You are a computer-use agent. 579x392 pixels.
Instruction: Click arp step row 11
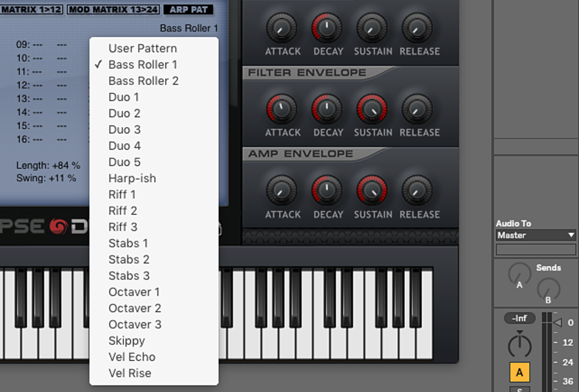(x=42, y=72)
